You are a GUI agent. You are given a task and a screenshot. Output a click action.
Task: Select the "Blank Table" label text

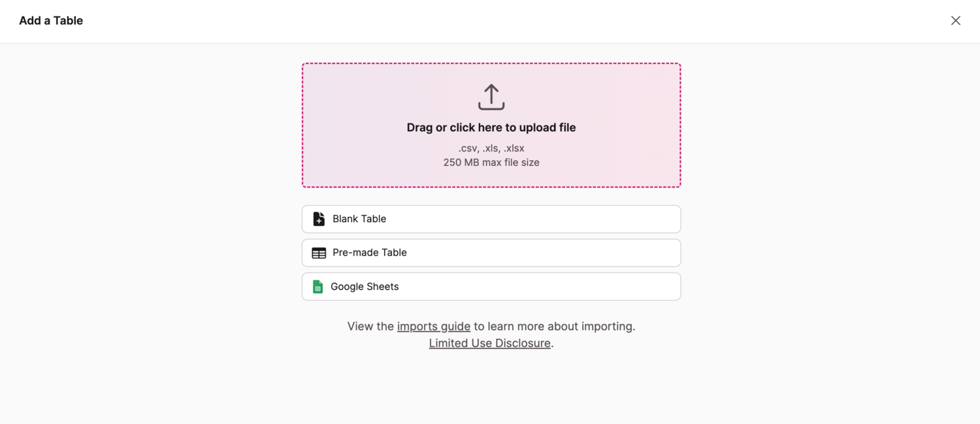359,219
